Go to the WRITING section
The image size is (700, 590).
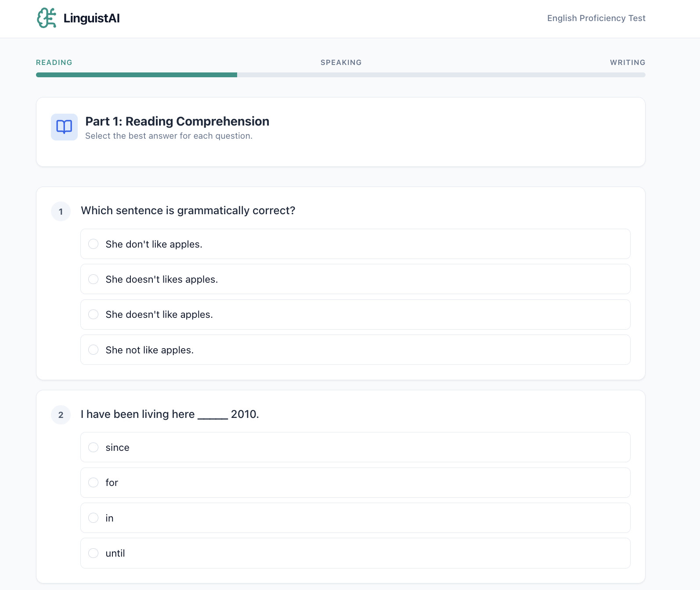(628, 62)
